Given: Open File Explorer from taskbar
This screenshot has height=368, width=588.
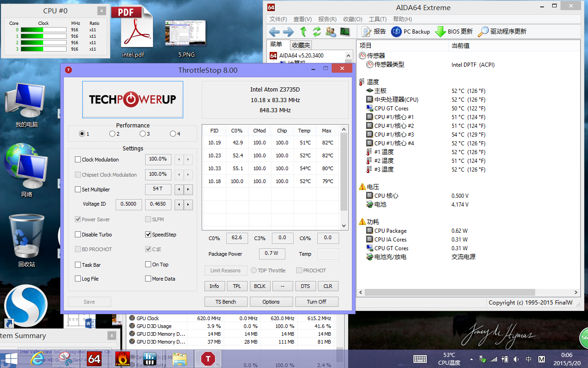Looking at the screenshot, I should coord(180,359).
